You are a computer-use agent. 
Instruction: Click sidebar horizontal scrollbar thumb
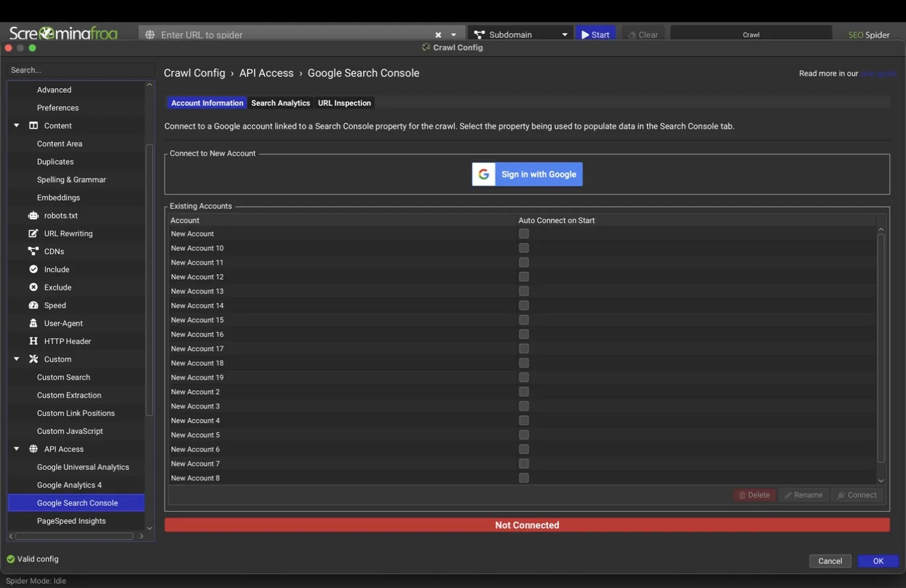coord(74,536)
